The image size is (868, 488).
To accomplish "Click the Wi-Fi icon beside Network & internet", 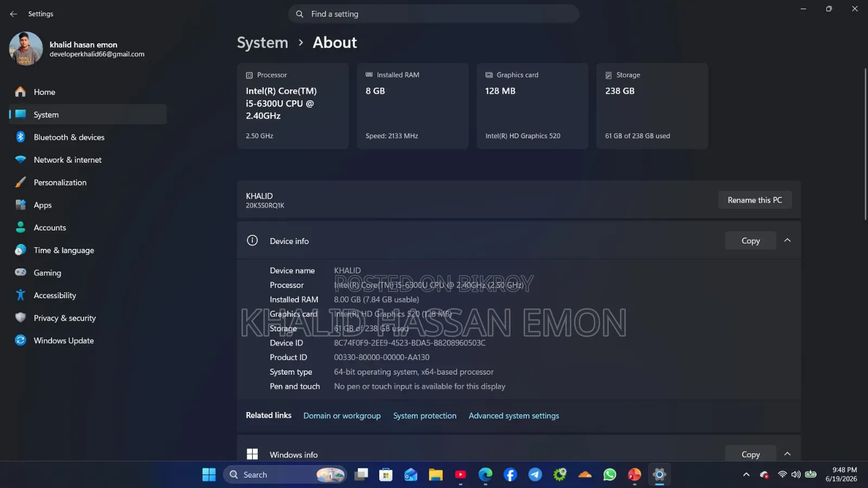I will pos(21,159).
